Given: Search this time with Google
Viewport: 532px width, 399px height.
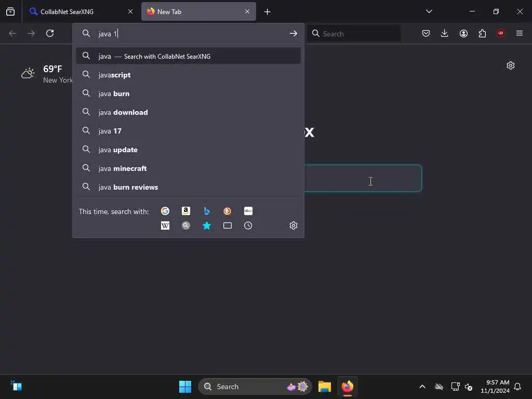Looking at the screenshot, I should coord(165,211).
